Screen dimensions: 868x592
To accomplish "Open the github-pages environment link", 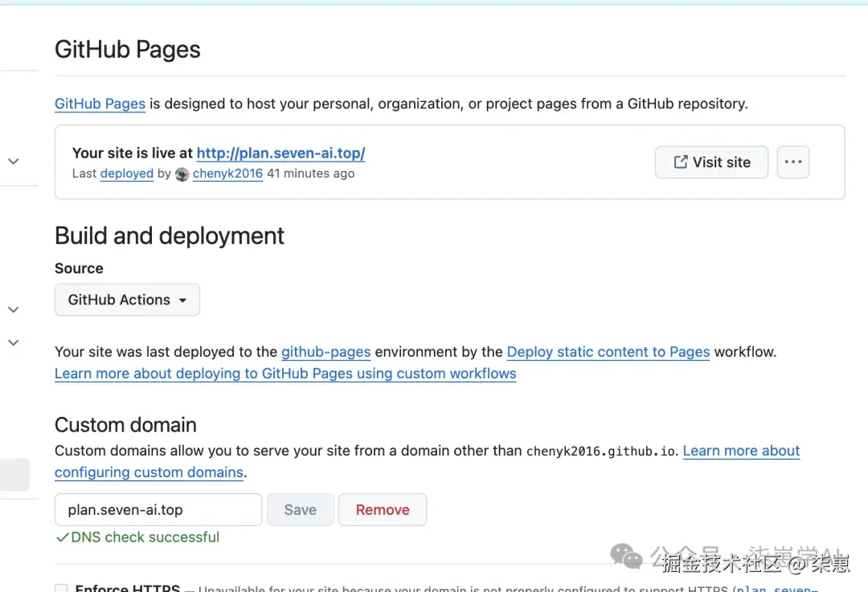I will (x=325, y=352).
